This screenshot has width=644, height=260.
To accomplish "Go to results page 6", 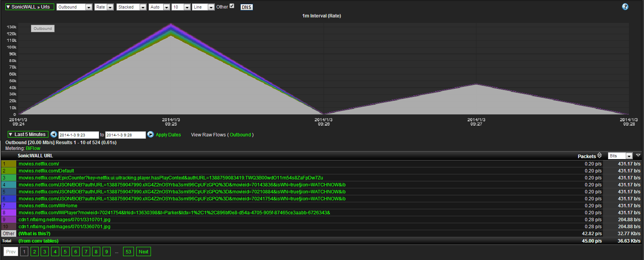I will [x=75, y=252].
